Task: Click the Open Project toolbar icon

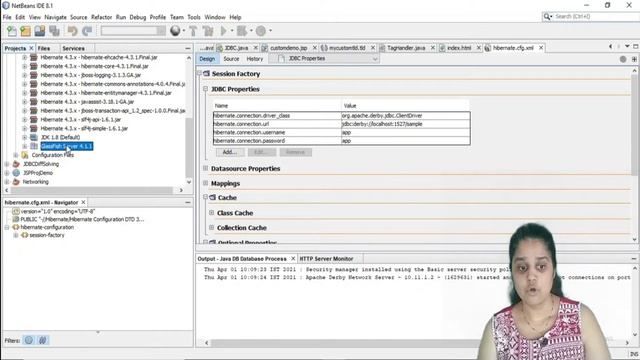Action: click(x=40, y=31)
